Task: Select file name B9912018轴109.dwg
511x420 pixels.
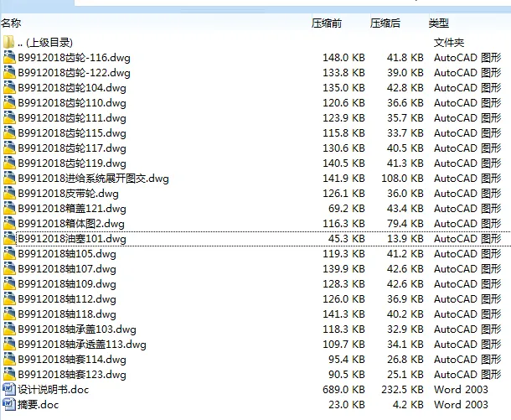Action: tap(67, 284)
